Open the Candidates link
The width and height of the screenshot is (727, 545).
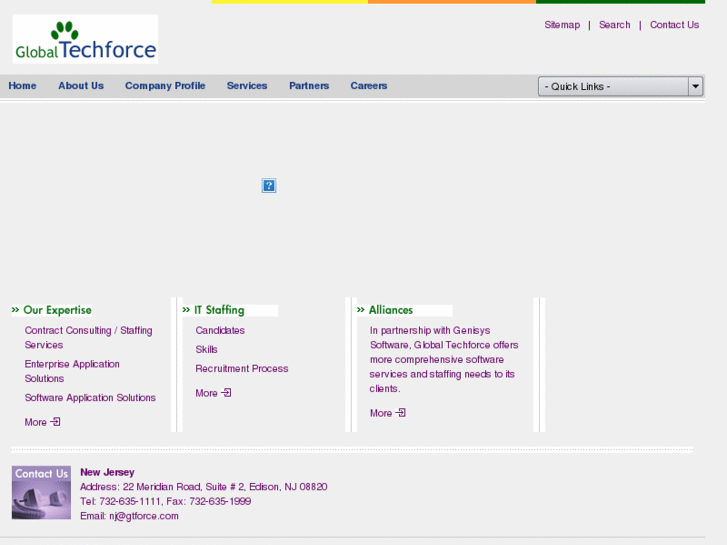pos(220,330)
